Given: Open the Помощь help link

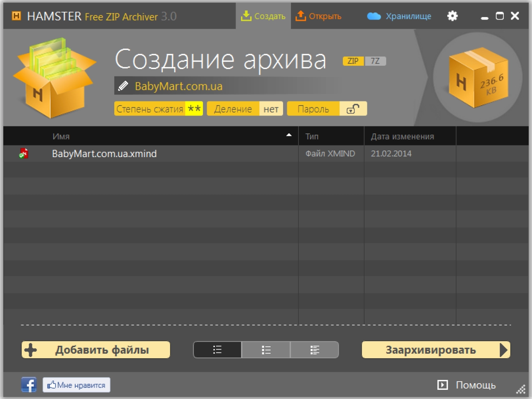Looking at the screenshot, I should click(x=475, y=385).
